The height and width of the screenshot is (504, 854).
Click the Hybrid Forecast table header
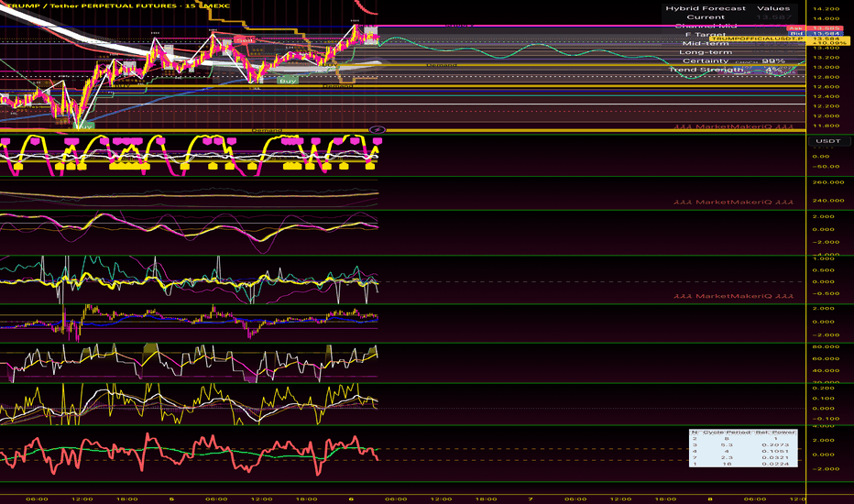pyautogui.click(x=706, y=8)
